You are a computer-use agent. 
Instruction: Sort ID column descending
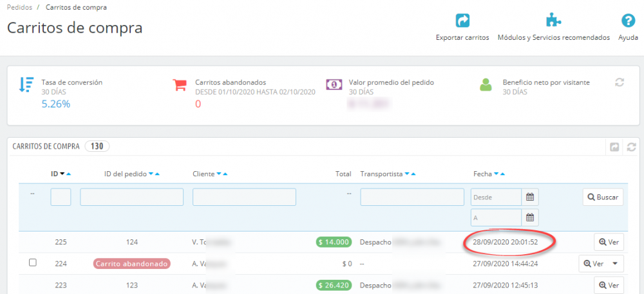coord(62,174)
